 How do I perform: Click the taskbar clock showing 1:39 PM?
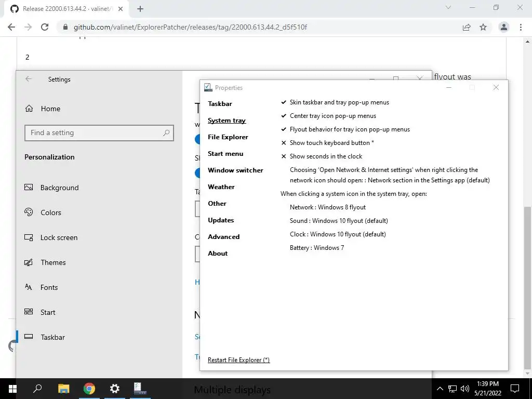pyautogui.click(x=488, y=389)
